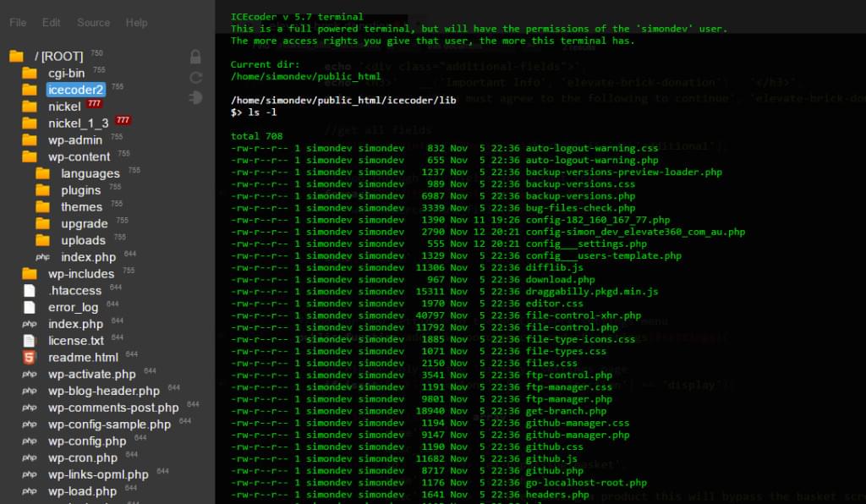Click the text file icon beside license.txt

(x=30, y=340)
